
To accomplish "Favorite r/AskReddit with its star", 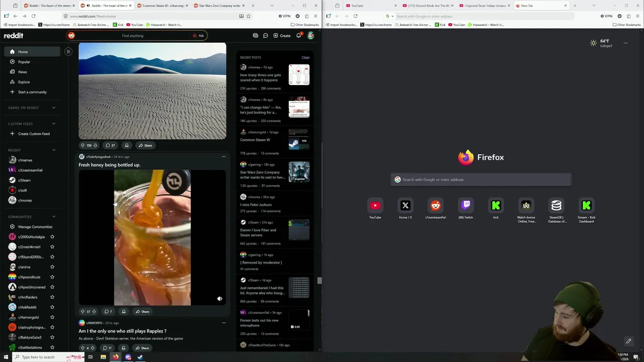I will [52, 307].
